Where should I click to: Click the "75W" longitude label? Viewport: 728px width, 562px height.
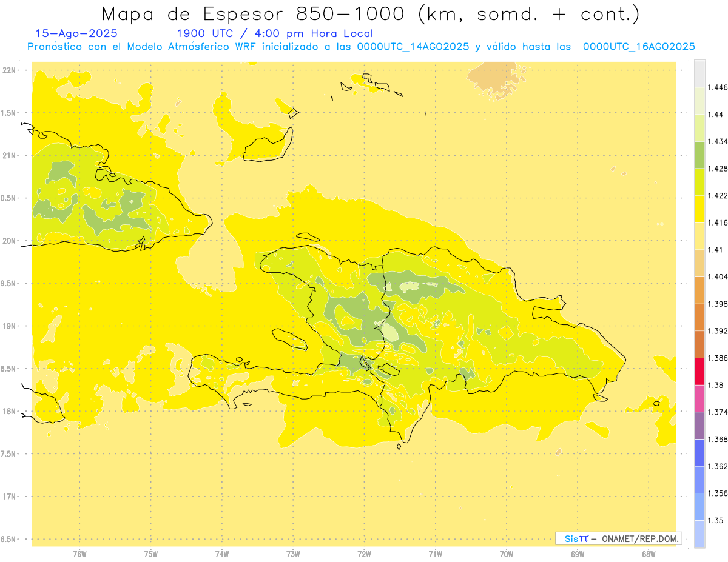(150, 554)
